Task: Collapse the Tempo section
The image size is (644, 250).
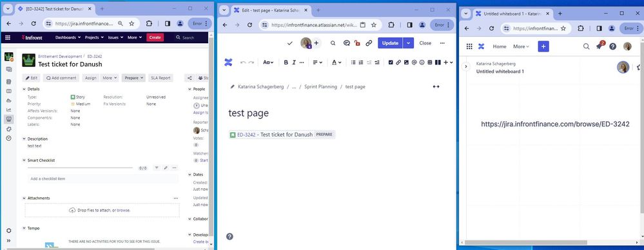Action: (24, 228)
